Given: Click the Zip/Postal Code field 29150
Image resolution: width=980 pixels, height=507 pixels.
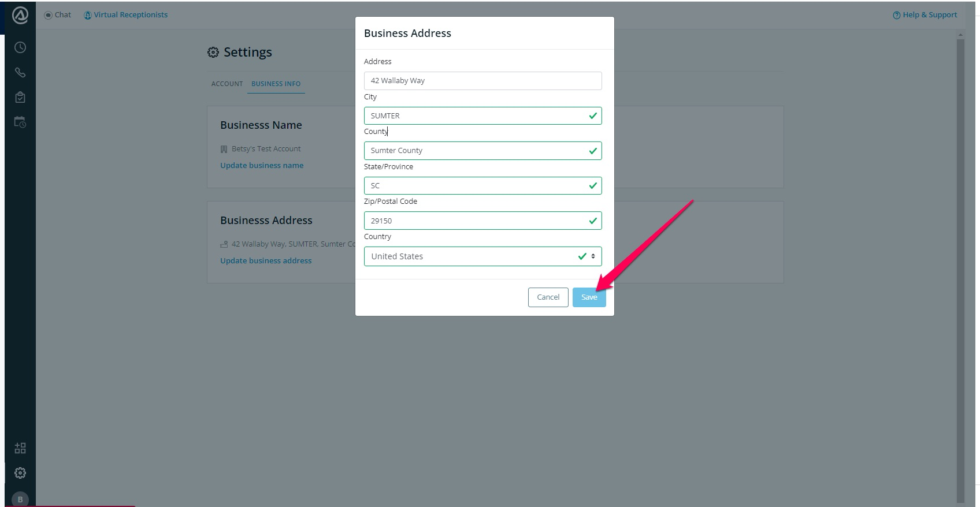Looking at the screenshot, I should click(x=483, y=221).
